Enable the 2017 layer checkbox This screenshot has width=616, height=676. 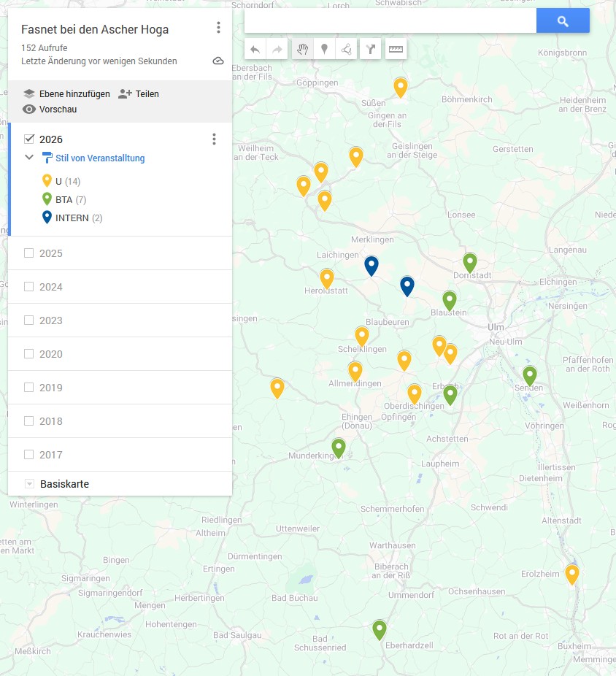coord(29,455)
